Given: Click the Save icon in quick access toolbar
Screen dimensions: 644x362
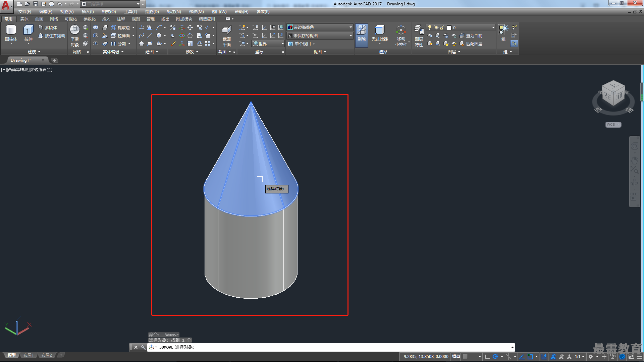Looking at the screenshot, I should pos(36,4).
